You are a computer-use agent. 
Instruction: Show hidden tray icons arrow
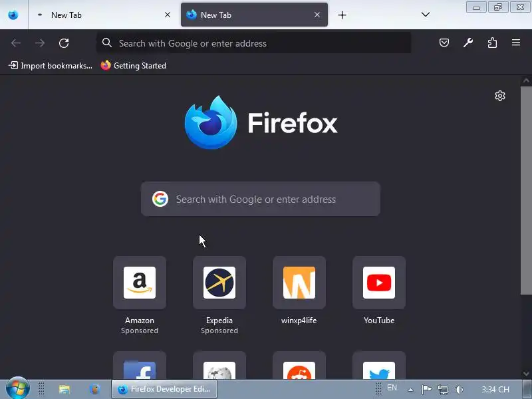[x=410, y=390]
